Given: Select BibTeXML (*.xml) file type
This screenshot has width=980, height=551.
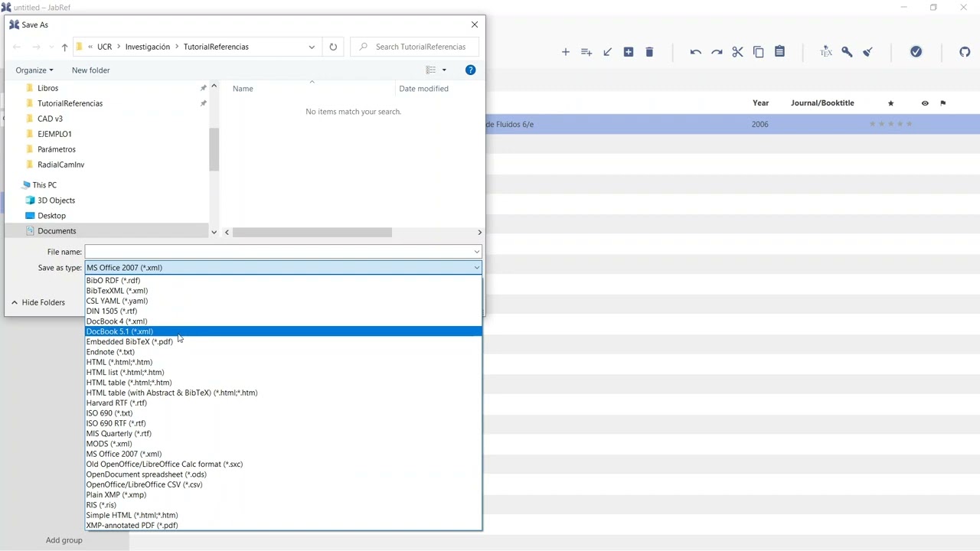Looking at the screenshot, I should click(283, 291).
